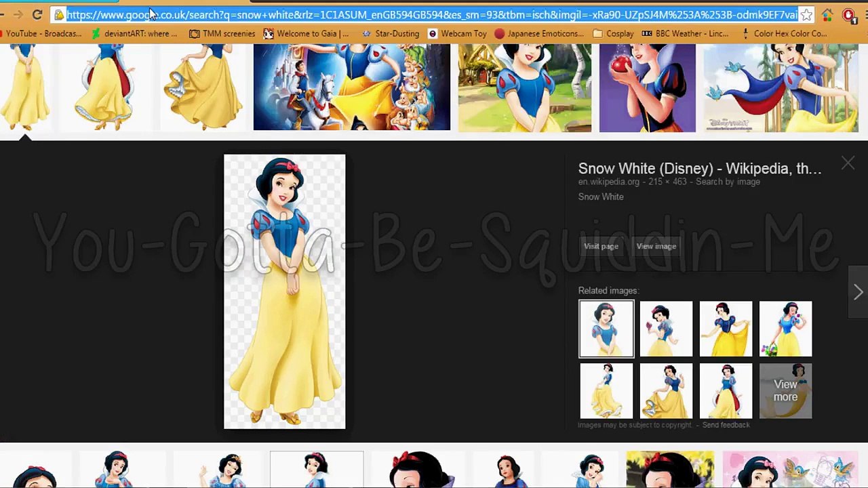
Task: Click the TMM screenies bookmark favicon
Action: 195,33
